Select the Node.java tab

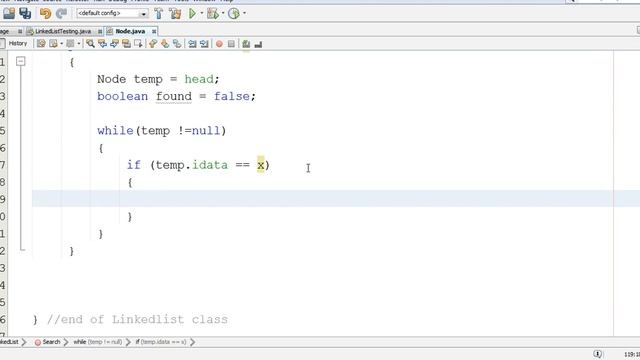(130, 31)
